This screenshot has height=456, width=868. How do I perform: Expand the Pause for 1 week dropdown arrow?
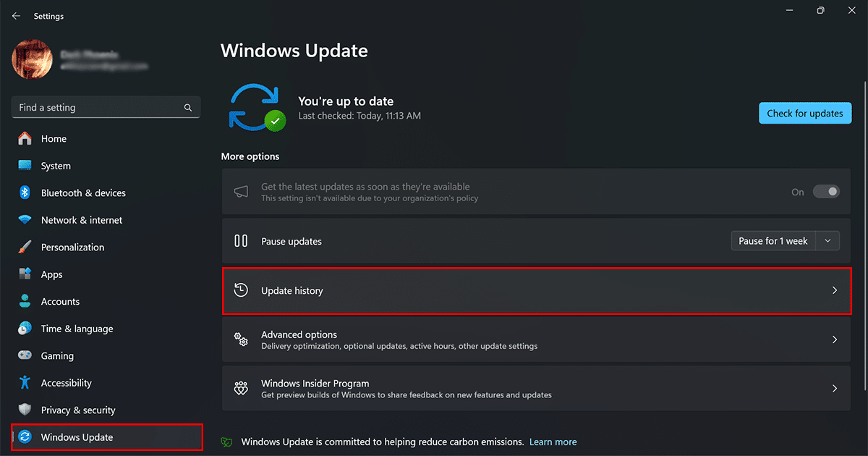[827, 241]
